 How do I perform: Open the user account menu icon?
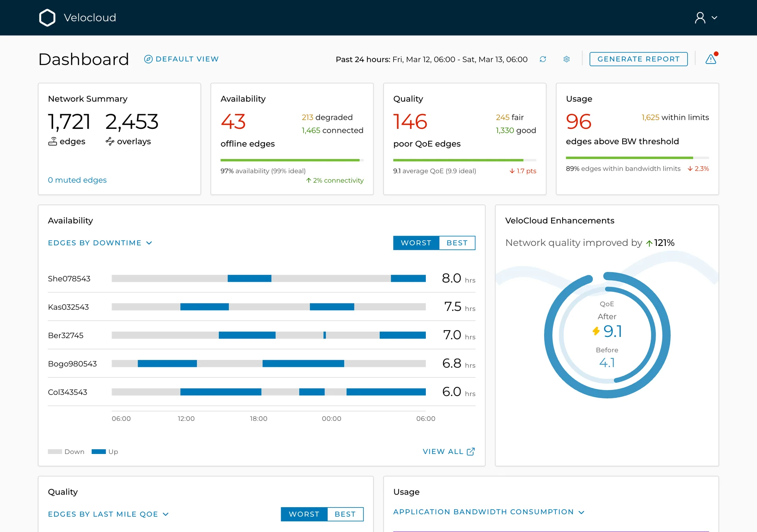coord(700,18)
